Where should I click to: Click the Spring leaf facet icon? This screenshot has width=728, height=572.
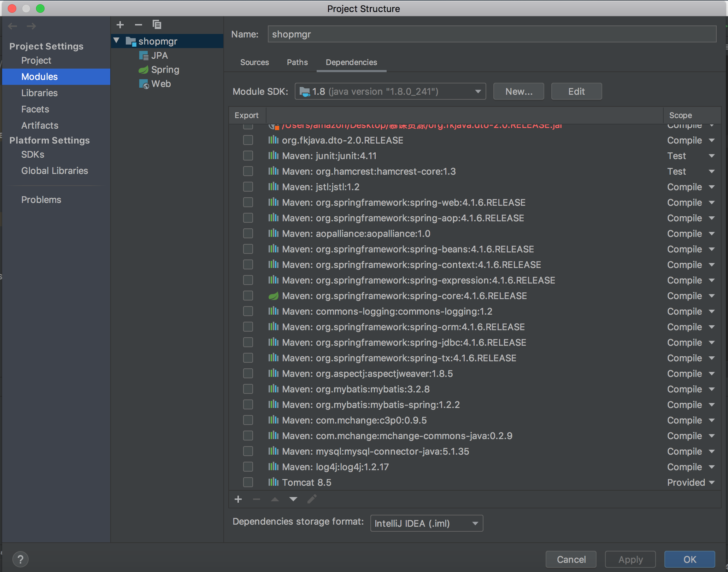(143, 70)
